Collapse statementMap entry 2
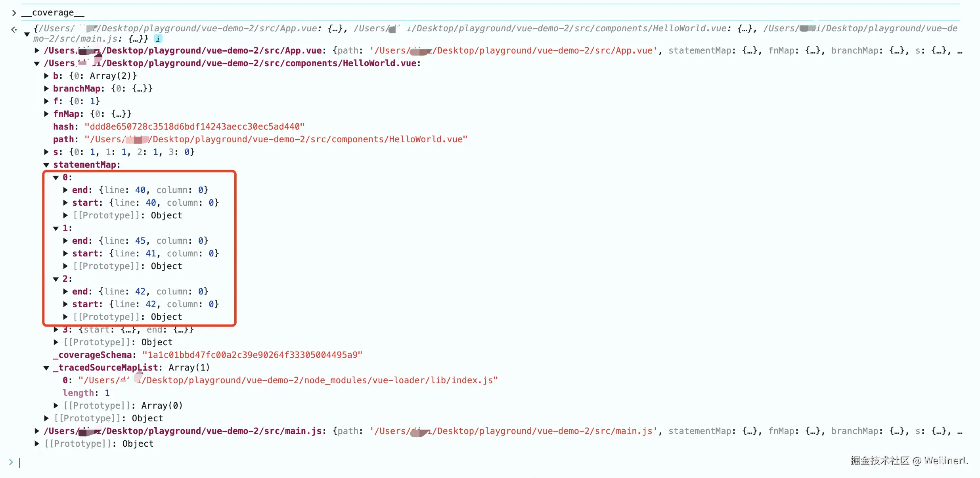The width and height of the screenshot is (980, 478). (56, 279)
